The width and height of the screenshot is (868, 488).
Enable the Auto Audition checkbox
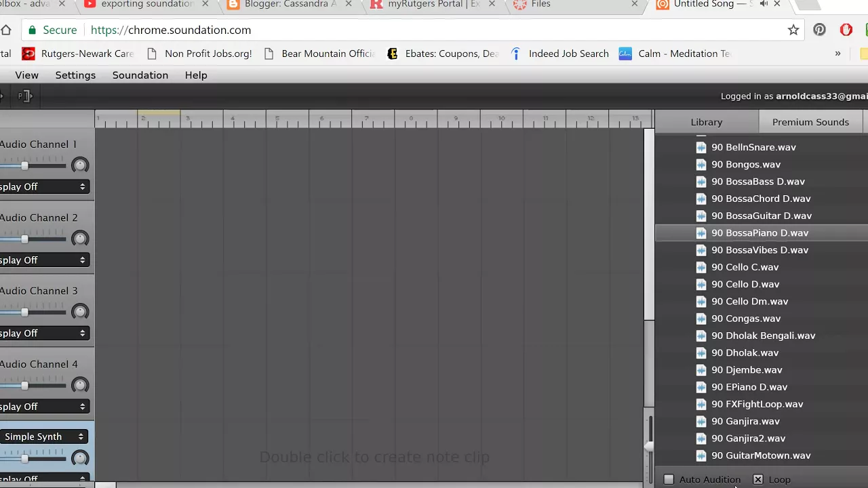(x=669, y=479)
